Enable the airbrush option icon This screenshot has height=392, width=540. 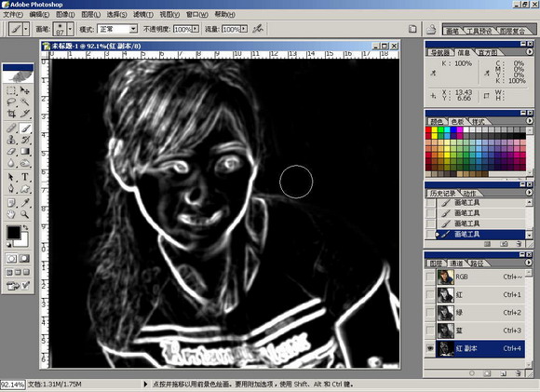pyautogui.click(x=258, y=29)
